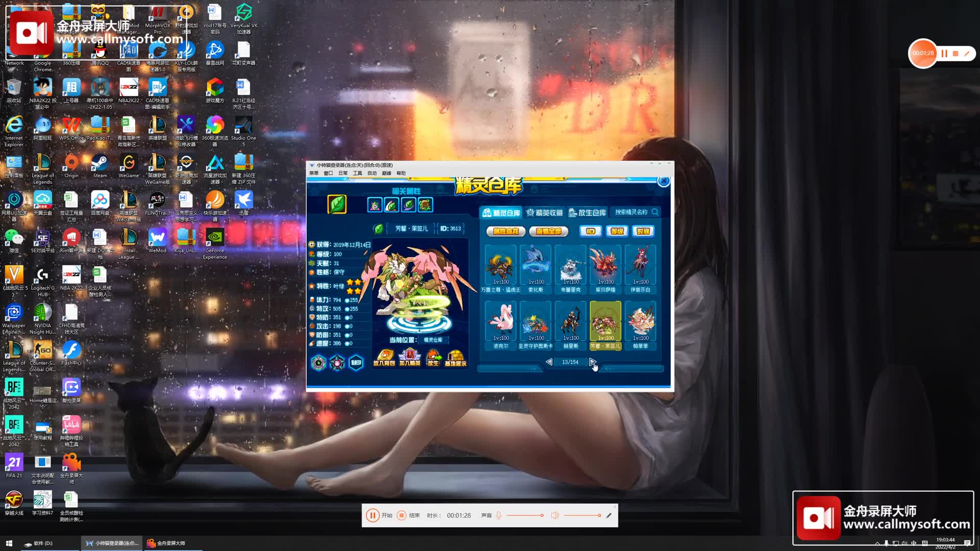This screenshot has width=980, height=551.
Task: Open the 工具 menu
Action: 357,173
